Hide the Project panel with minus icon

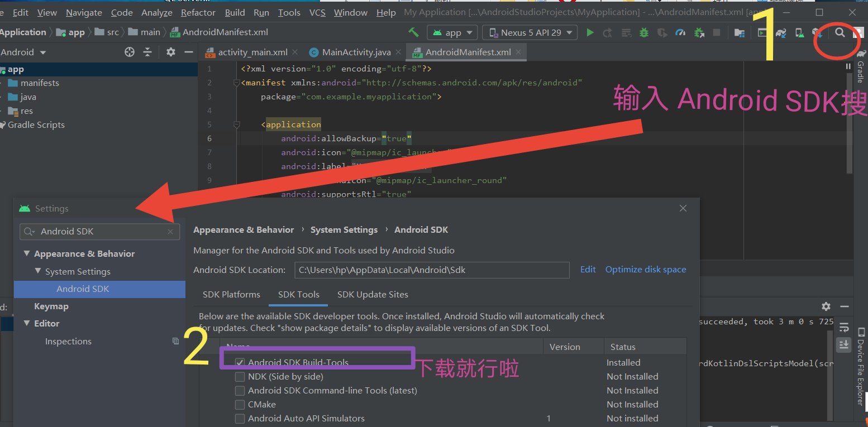pyautogui.click(x=188, y=52)
